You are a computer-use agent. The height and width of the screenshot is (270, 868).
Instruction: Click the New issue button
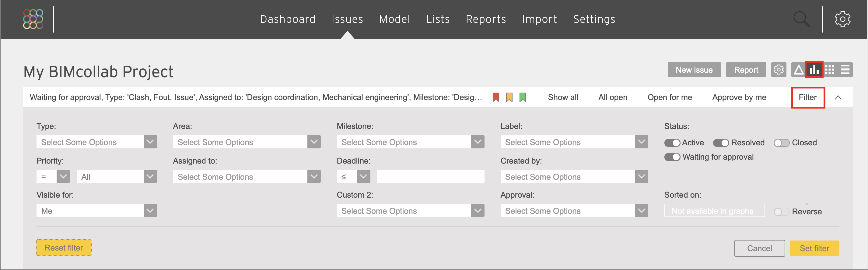[x=694, y=70]
